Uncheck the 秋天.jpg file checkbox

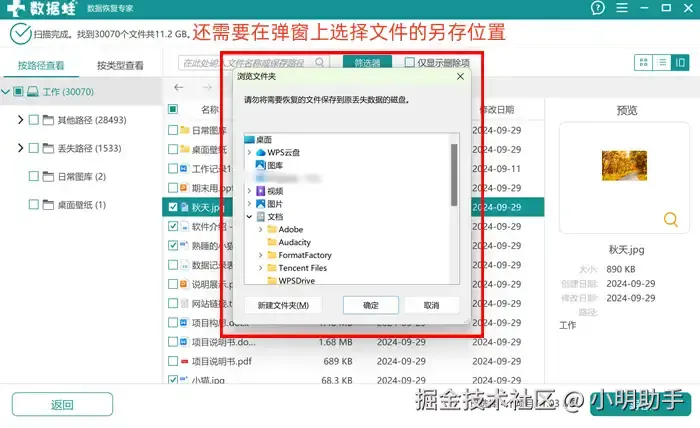click(x=173, y=207)
